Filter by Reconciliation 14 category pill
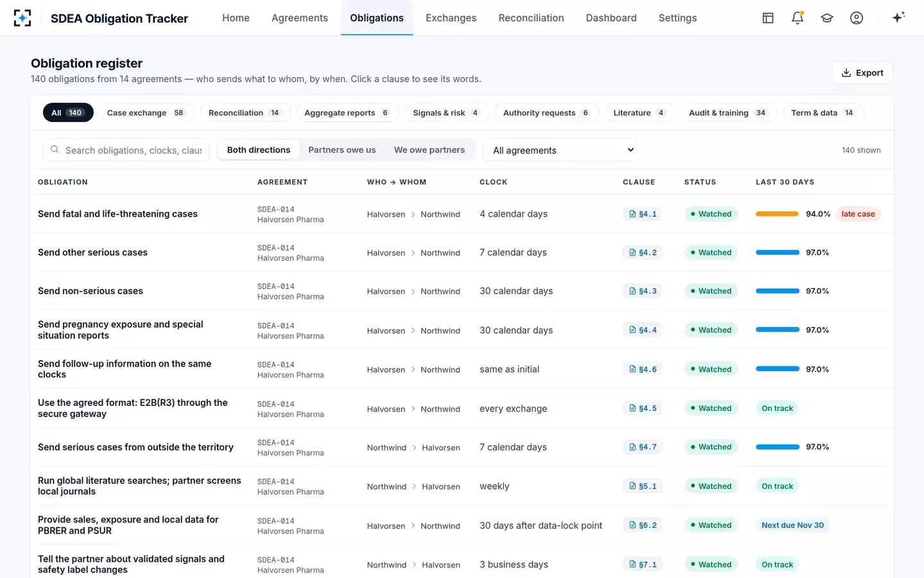The image size is (924, 578). pos(244,112)
